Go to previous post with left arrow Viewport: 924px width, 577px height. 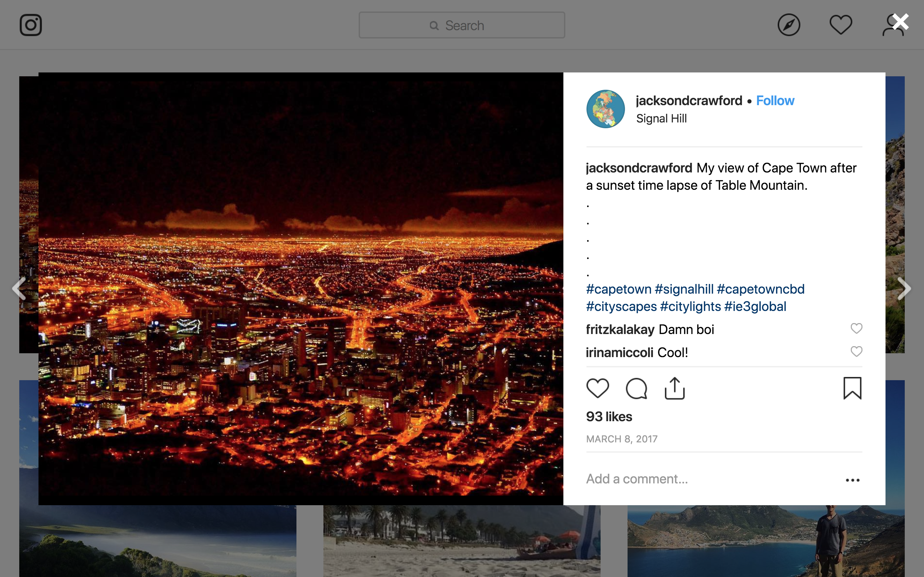(x=19, y=288)
